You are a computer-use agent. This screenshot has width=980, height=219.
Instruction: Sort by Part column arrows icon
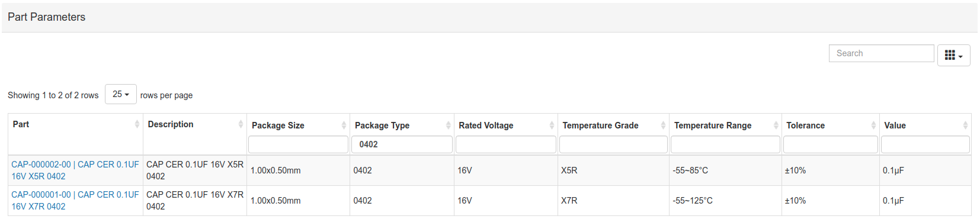click(137, 124)
